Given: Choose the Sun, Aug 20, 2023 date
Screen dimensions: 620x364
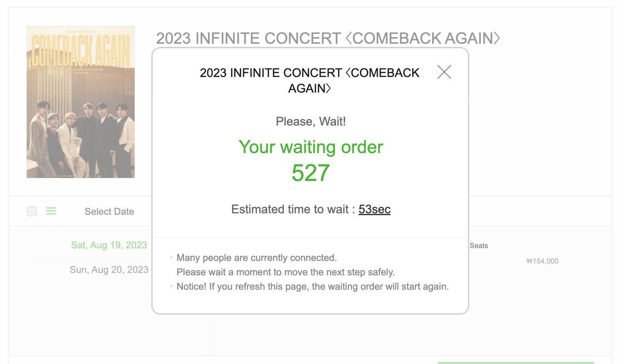Looking at the screenshot, I should click(x=109, y=270).
